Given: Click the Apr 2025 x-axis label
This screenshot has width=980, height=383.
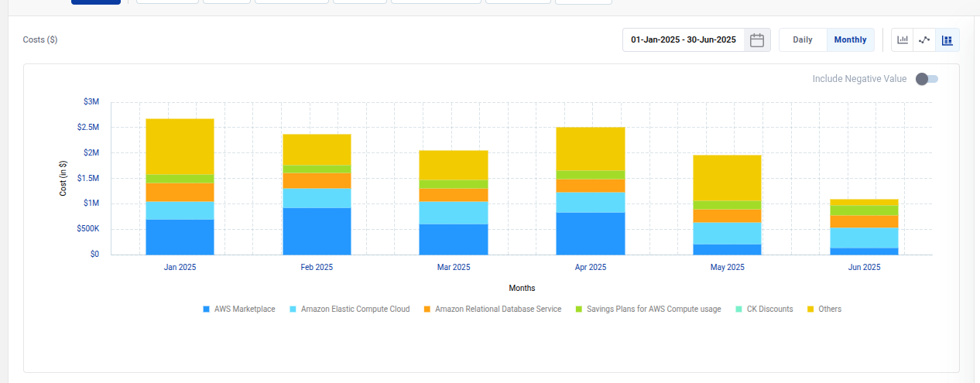Looking at the screenshot, I should point(591,268).
